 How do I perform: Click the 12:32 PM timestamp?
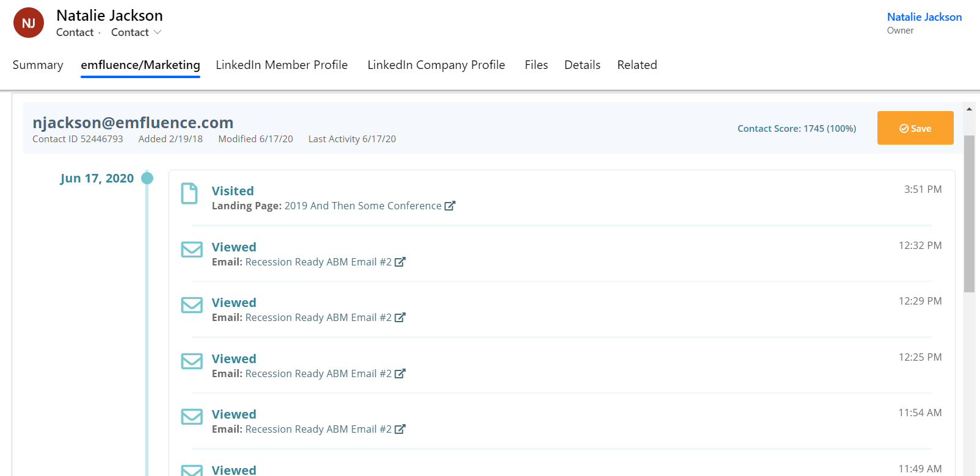click(920, 245)
